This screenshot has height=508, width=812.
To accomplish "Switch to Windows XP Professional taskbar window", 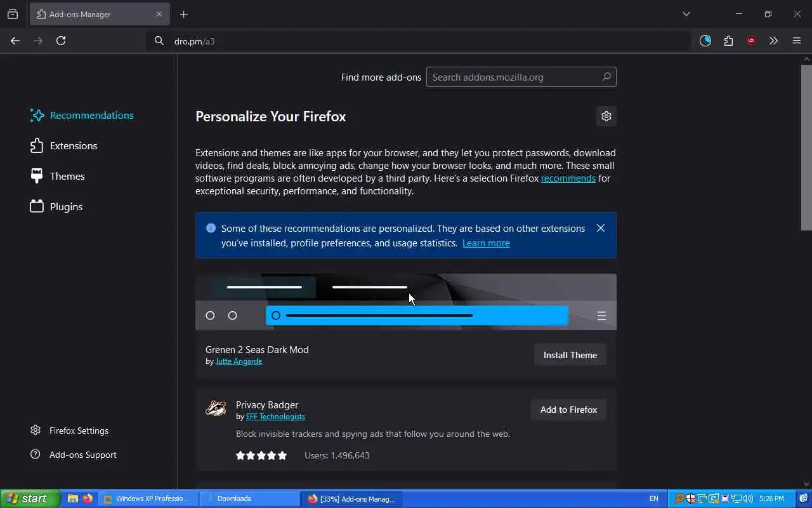I will pyautogui.click(x=148, y=498).
